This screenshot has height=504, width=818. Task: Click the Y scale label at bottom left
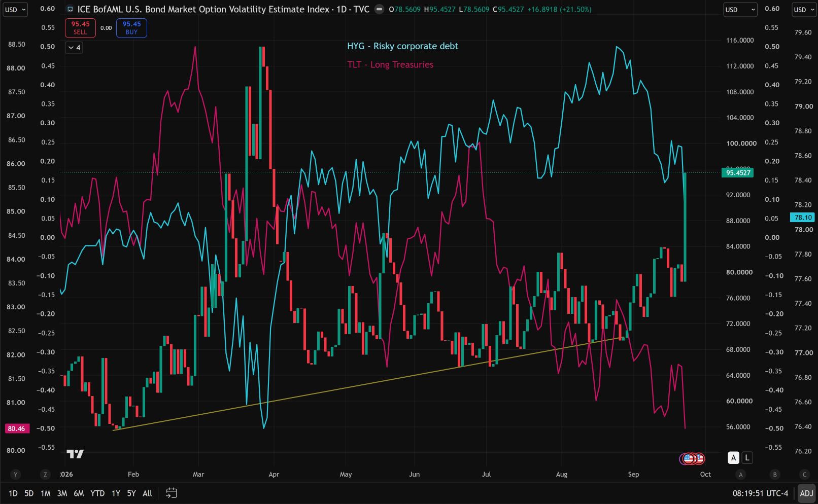point(16,475)
